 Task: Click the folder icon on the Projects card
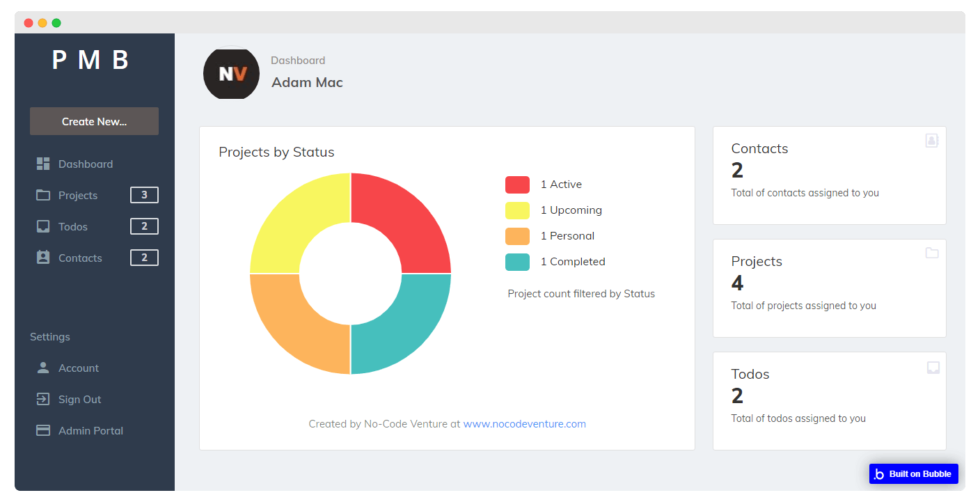click(932, 253)
